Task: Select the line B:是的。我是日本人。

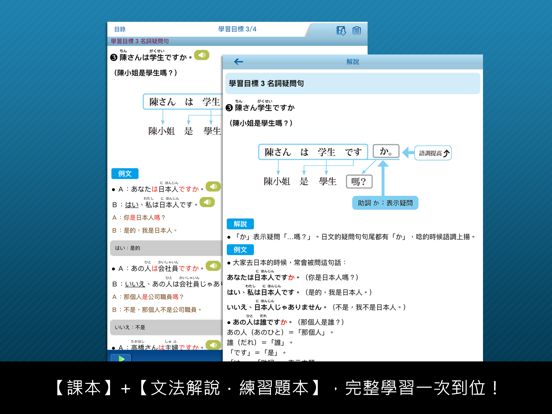Action: (144, 230)
